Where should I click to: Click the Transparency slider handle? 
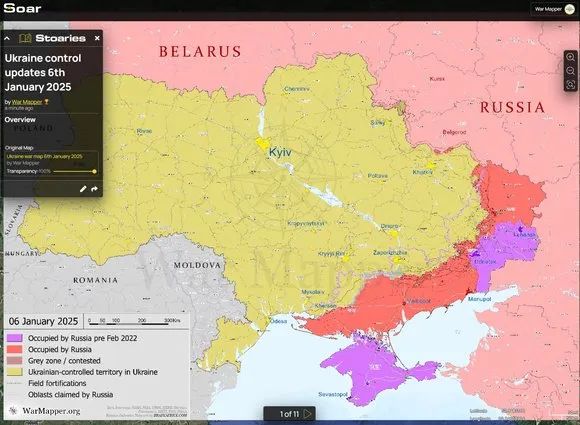tap(95, 171)
